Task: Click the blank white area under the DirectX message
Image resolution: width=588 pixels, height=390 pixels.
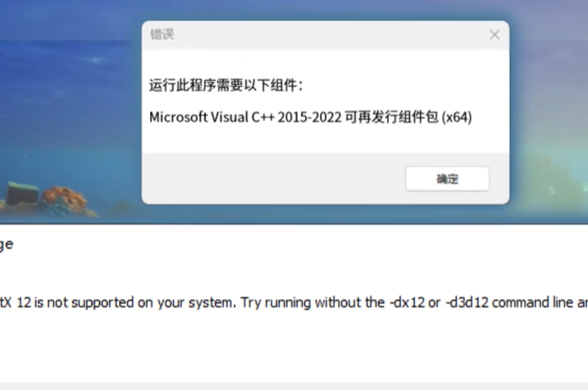Action: pos(294,347)
